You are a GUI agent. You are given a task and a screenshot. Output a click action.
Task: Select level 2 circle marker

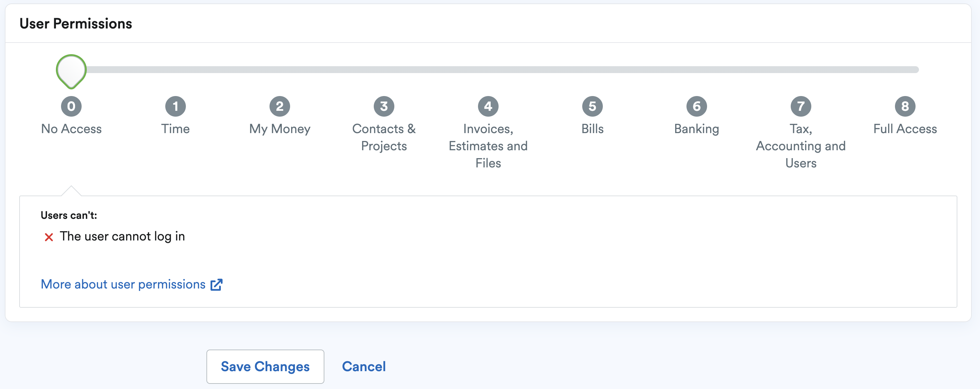[x=279, y=106]
